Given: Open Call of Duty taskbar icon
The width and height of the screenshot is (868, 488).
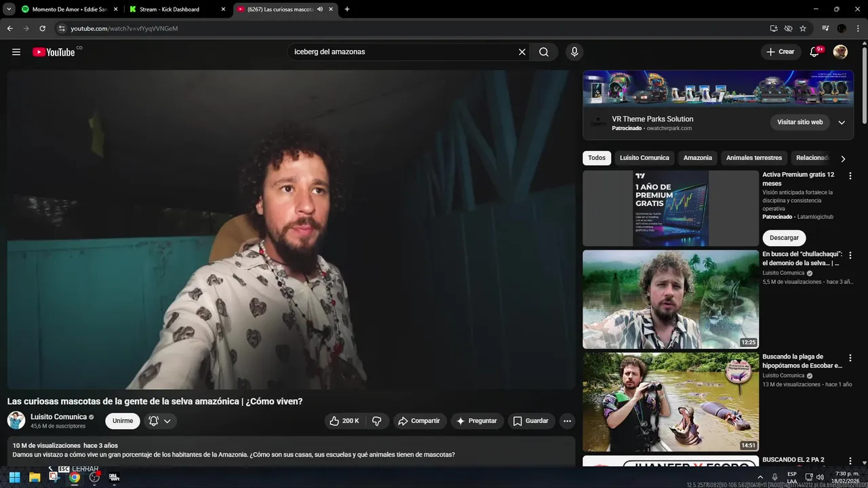Looking at the screenshot, I should (114, 477).
